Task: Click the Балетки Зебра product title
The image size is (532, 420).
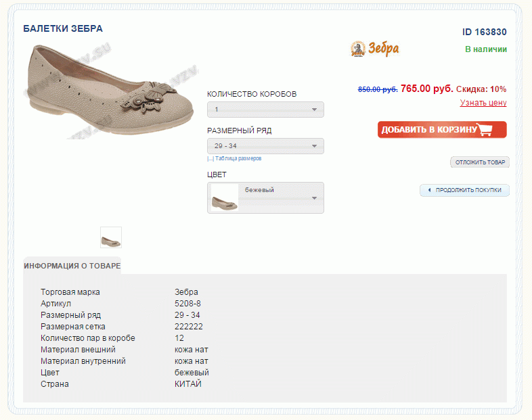Action: click(63, 28)
